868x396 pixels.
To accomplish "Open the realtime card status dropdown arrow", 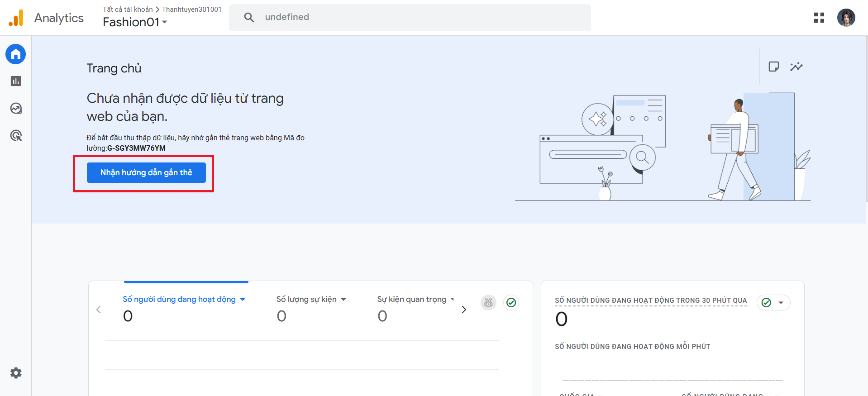I will [781, 302].
